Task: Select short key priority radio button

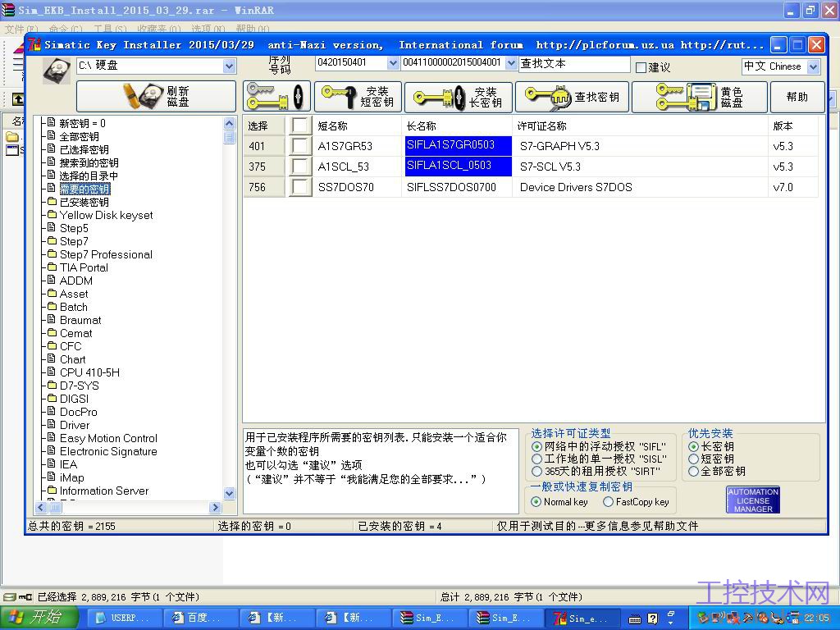Action: pyautogui.click(x=693, y=459)
